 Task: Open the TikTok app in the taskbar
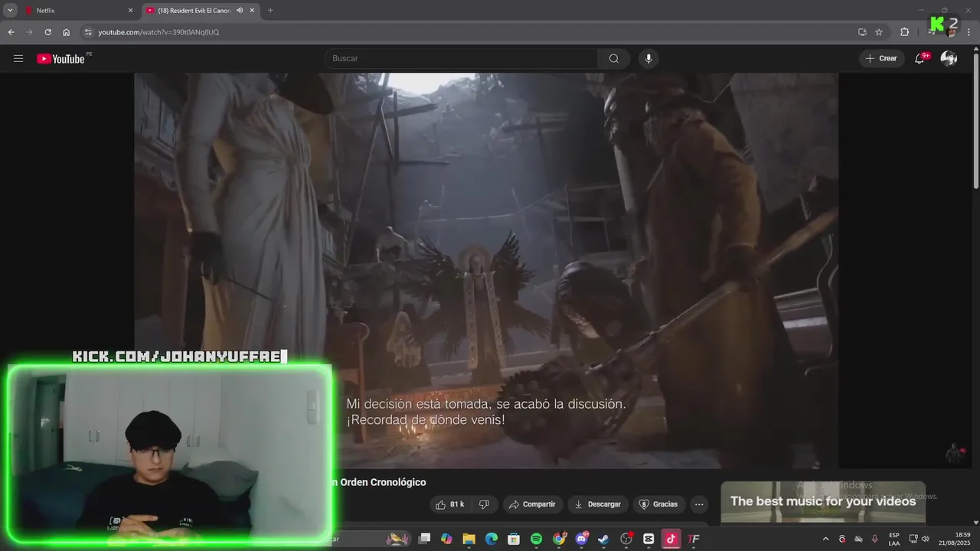[x=671, y=539]
